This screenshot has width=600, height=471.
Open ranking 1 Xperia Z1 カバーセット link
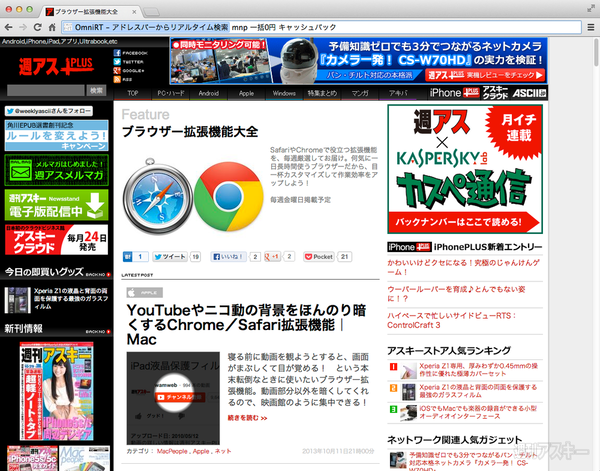(x=478, y=370)
